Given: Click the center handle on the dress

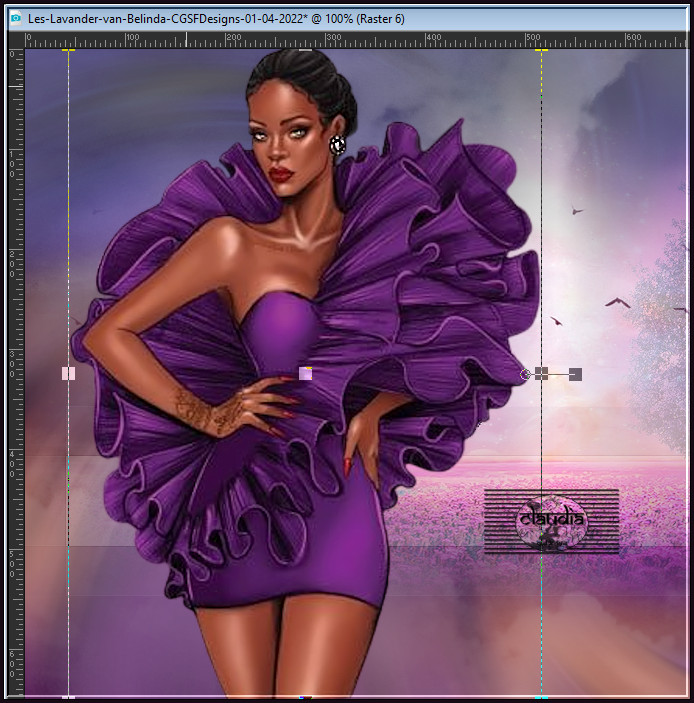Looking at the screenshot, I should coord(305,373).
